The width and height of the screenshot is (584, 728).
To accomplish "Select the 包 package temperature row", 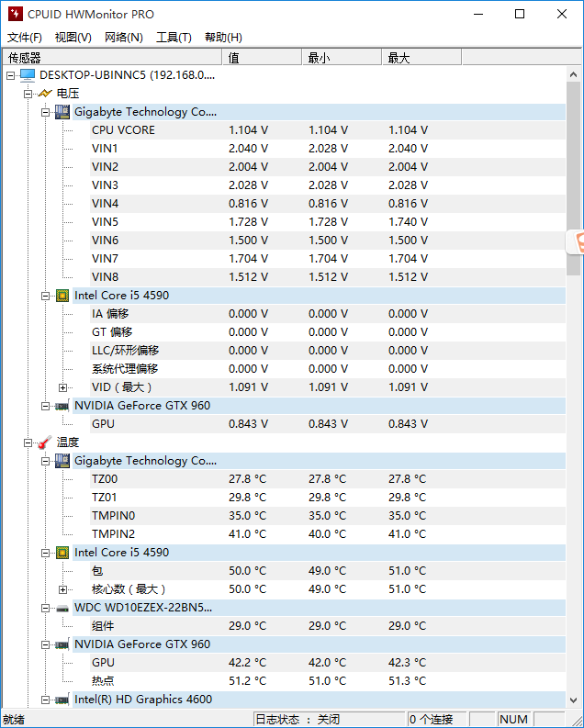I will point(328,571).
